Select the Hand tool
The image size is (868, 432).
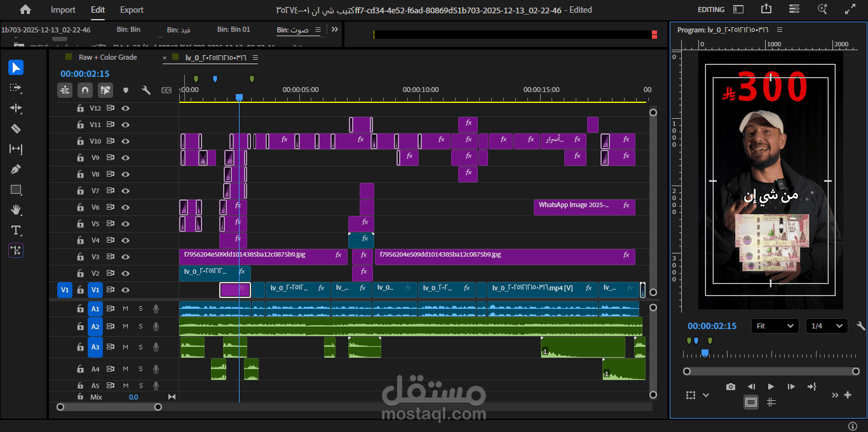tap(16, 210)
